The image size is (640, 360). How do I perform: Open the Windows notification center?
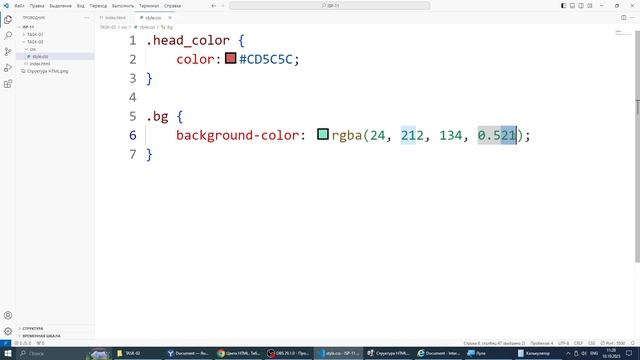click(x=629, y=353)
